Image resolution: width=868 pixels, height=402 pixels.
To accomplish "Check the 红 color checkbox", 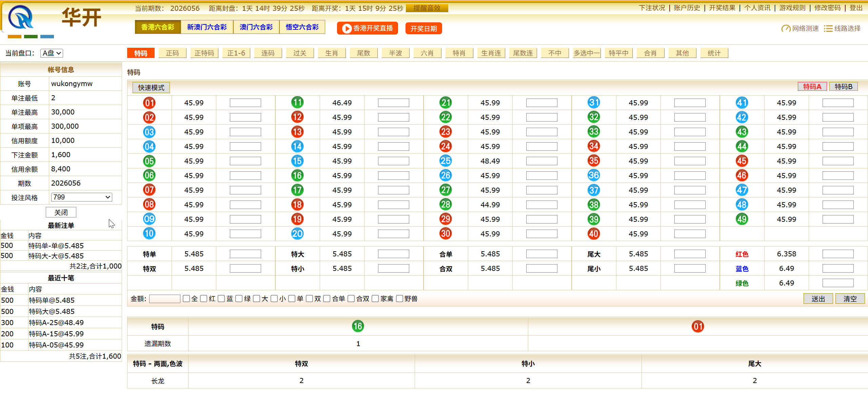I will point(203,299).
